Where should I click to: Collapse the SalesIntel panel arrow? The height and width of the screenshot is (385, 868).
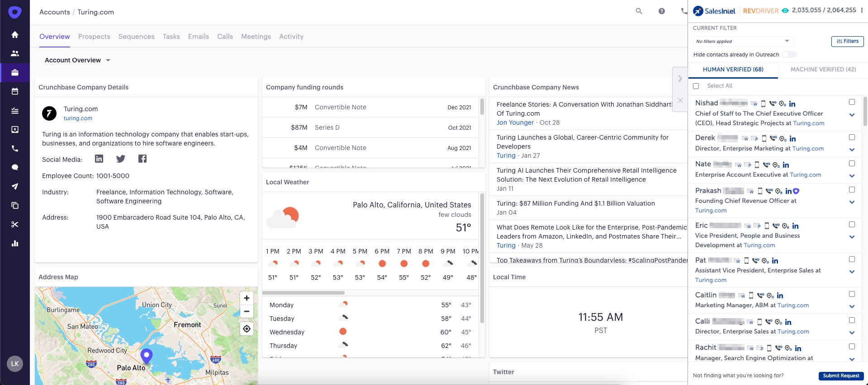pyautogui.click(x=680, y=79)
